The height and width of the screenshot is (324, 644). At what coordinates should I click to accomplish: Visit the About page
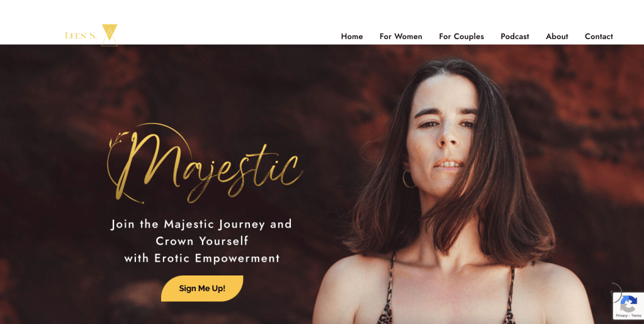click(557, 36)
